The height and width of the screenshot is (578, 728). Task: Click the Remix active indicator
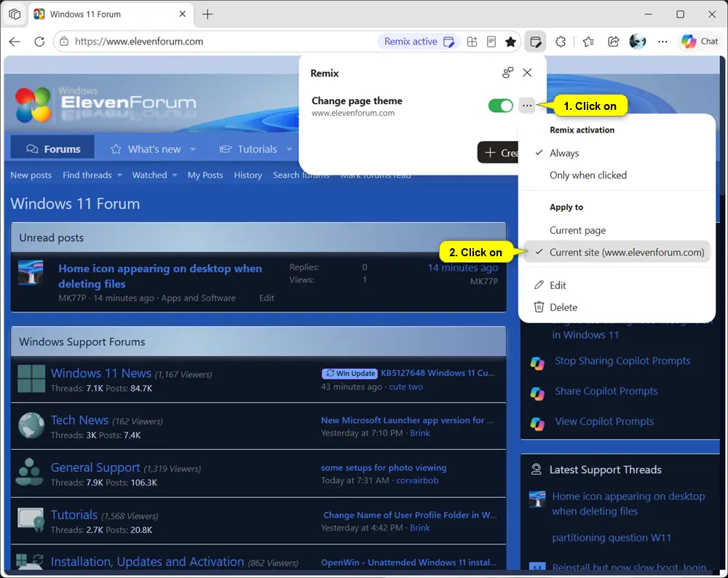click(419, 41)
